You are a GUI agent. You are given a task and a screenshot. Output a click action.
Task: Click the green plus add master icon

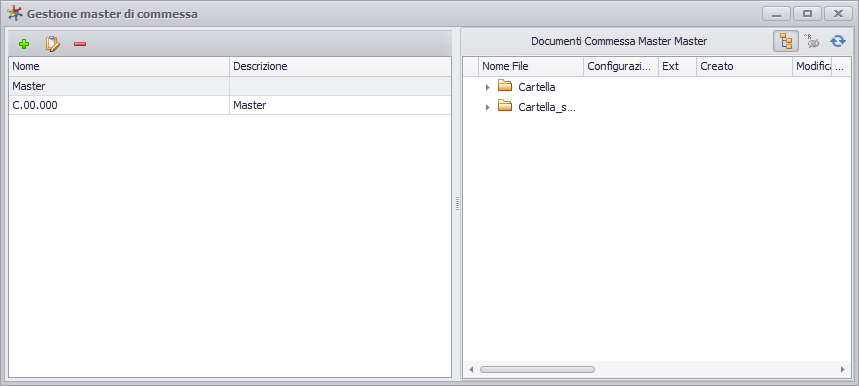click(x=24, y=44)
